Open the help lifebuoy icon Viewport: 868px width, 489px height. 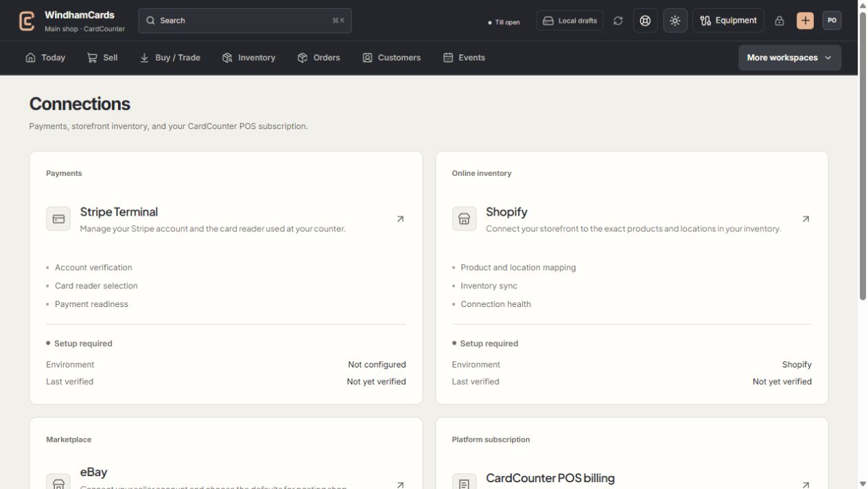[x=645, y=21]
